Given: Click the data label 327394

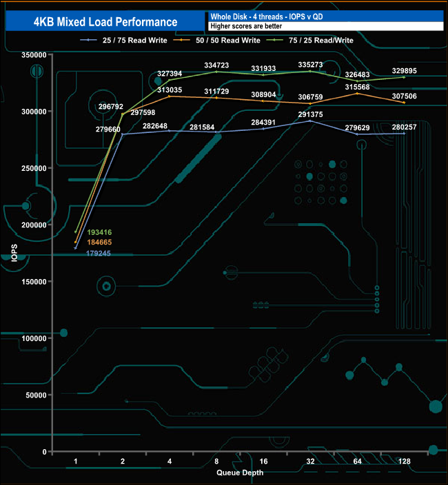Looking at the screenshot, I should [x=170, y=74].
